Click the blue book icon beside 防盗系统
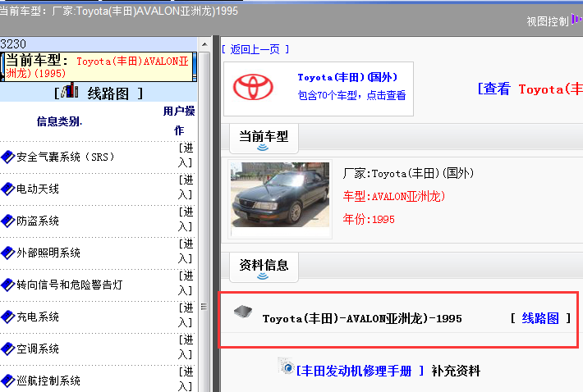The image size is (583, 392). [7, 221]
